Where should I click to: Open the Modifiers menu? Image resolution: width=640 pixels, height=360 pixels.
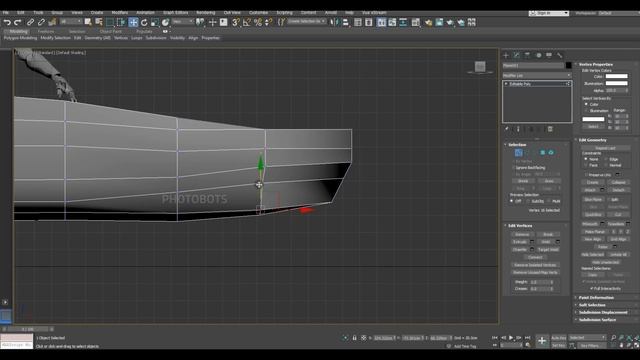tap(119, 13)
